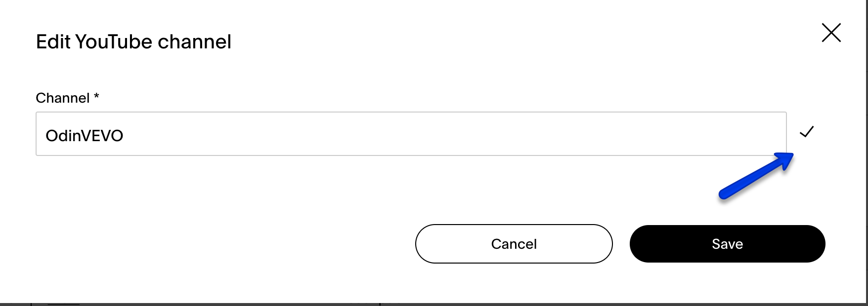This screenshot has width=868, height=306.
Task: Click the dark Save pill button
Action: [x=727, y=243]
